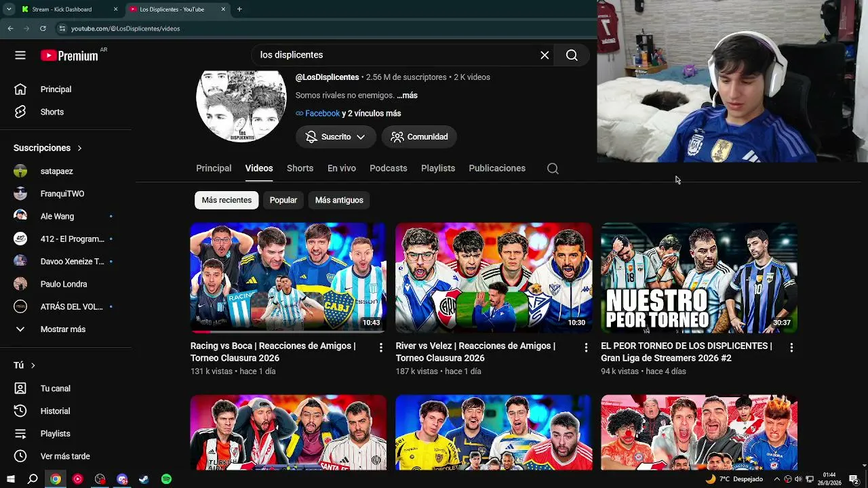The height and width of the screenshot is (488, 868).
Task: Click the browser back arrow
Action: 10,28
